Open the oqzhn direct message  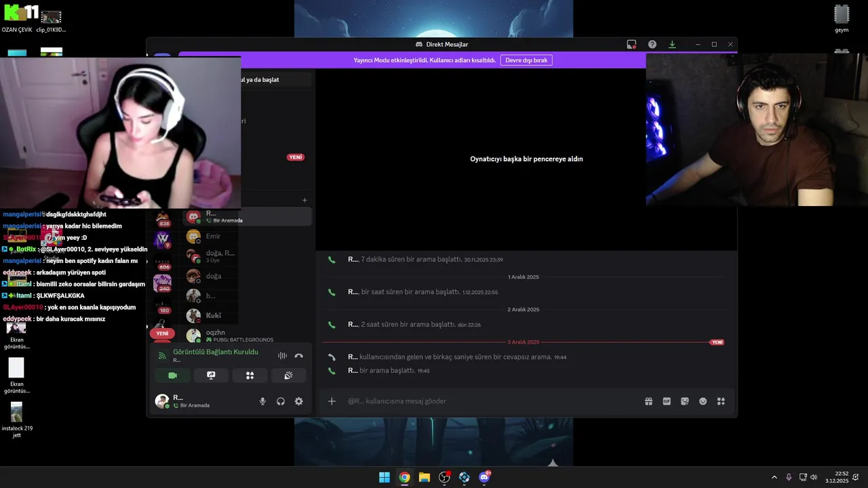(x=247, y=335)
